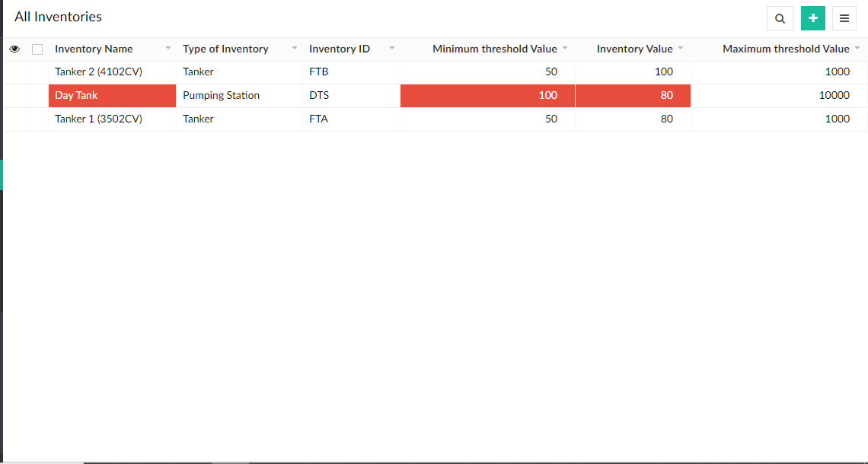The width and height of the screenshot is (868, 464).
Task: Select the Tanker 1 (3502CV) row
Action: click(98, 119)
